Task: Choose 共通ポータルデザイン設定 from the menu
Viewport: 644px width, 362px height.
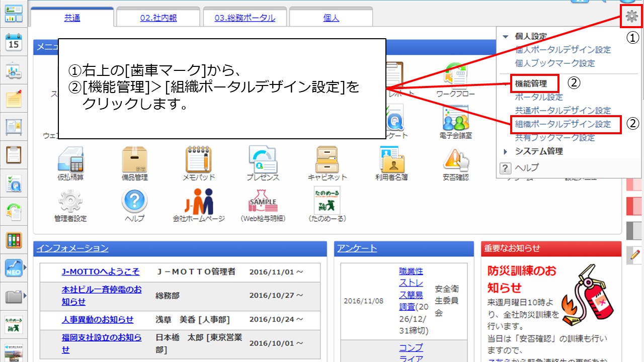Action: point(562,111)
